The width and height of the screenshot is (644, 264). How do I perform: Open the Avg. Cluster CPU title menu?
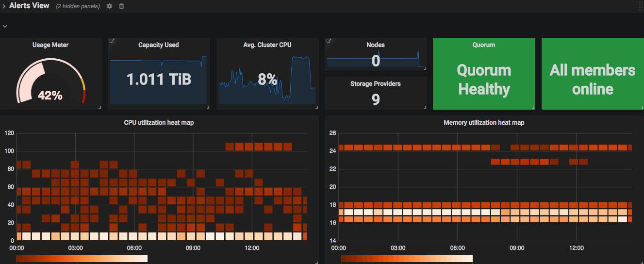[267, 45]
